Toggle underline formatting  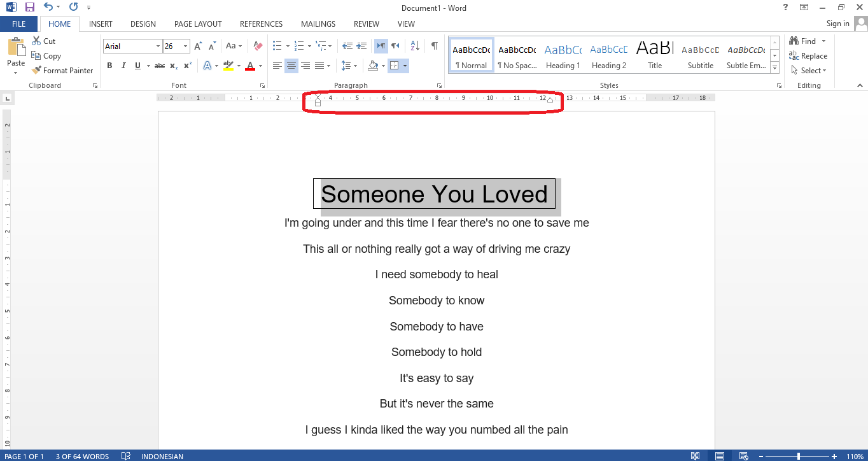pyautogui.click(x=137, y=66)
